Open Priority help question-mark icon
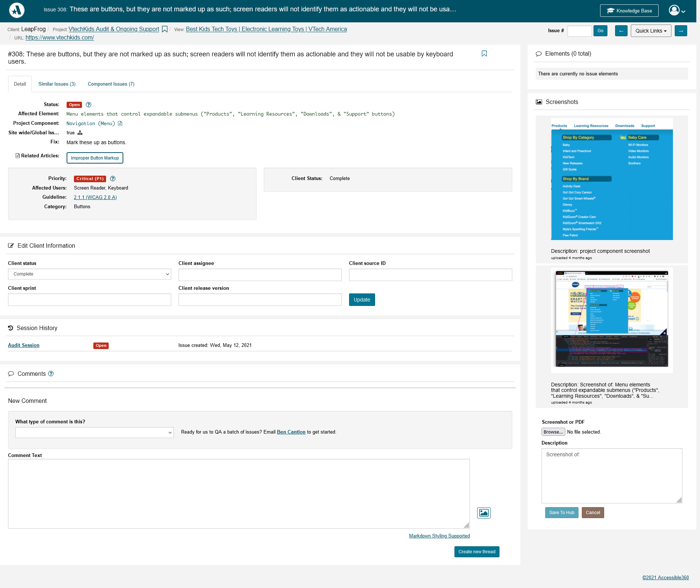The width and height of the screenshot is (700, 588). click(x=113, y=179)
